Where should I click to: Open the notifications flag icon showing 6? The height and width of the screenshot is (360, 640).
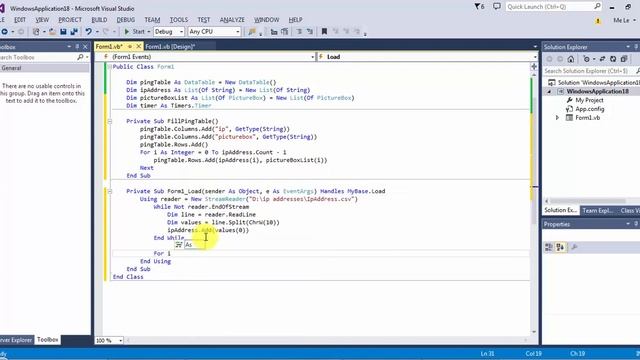coord(479,7)
